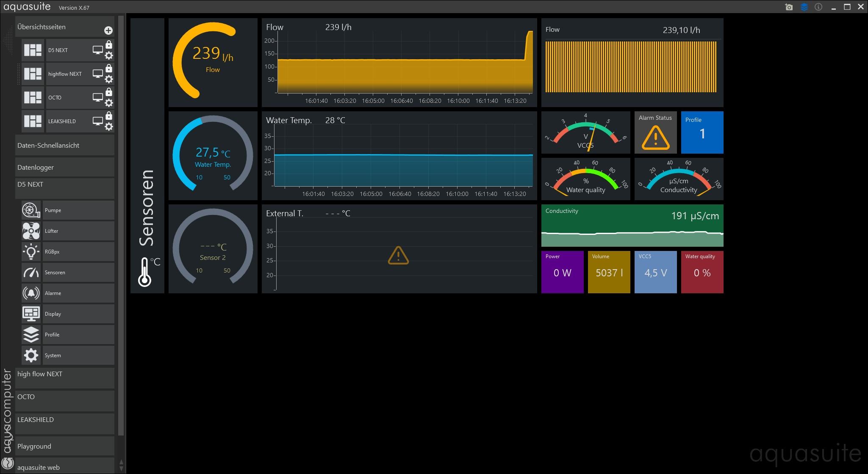The image size is (868, 474).
Task: Open settings gear for OCTO page
Action: 109,103
